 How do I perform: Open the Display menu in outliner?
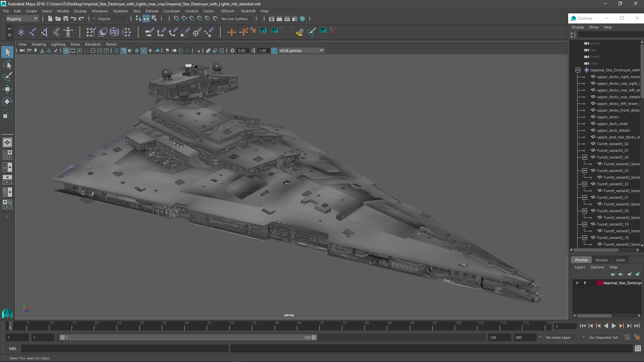578,27
